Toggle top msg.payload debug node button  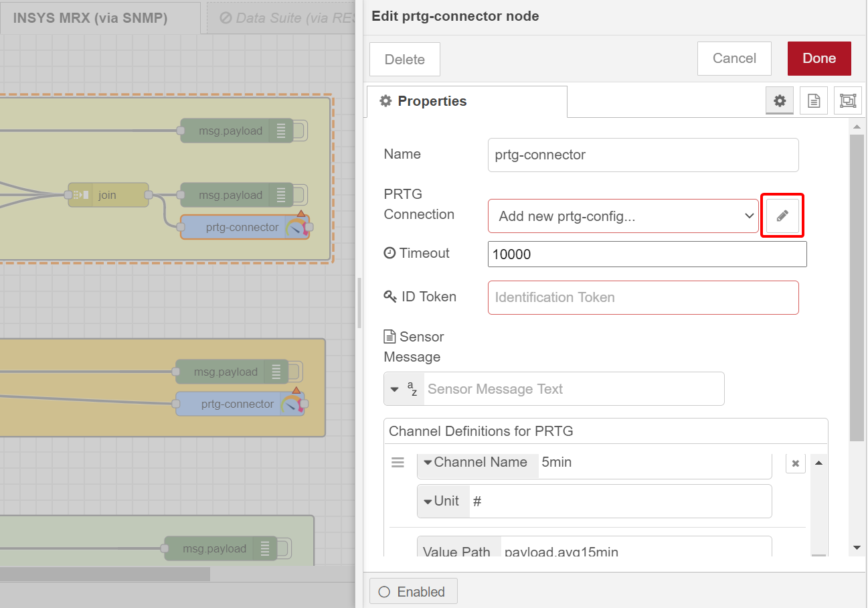(300, 131)
